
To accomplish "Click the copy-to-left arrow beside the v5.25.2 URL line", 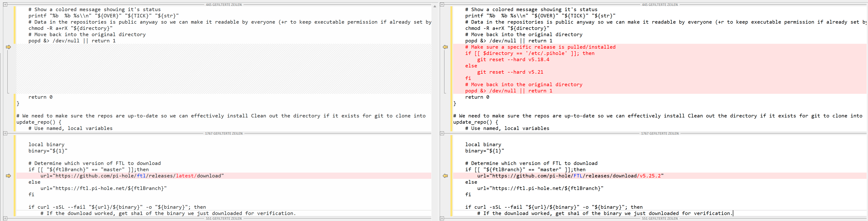I will click(x=445, y=176).
